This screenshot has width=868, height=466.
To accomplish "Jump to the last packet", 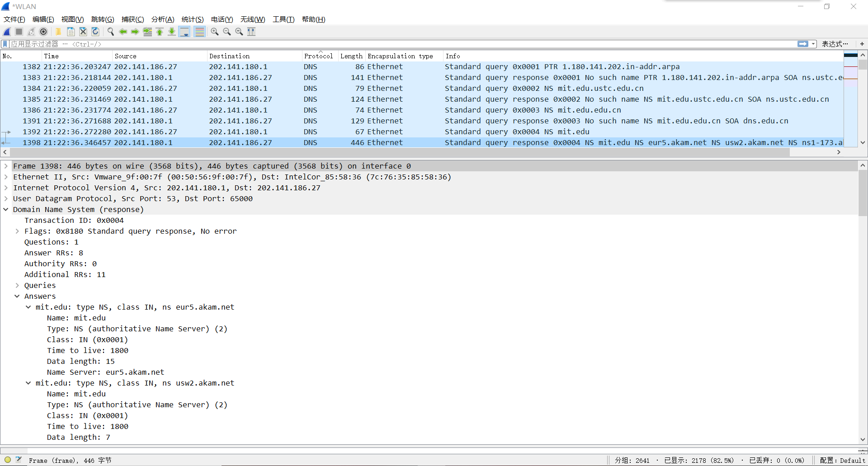I will pyautogui.click(x=172, y=32).
